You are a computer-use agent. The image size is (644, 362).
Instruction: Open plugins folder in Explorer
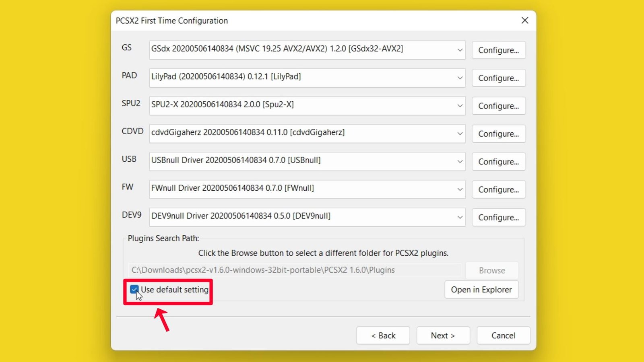tap(481, 290)
